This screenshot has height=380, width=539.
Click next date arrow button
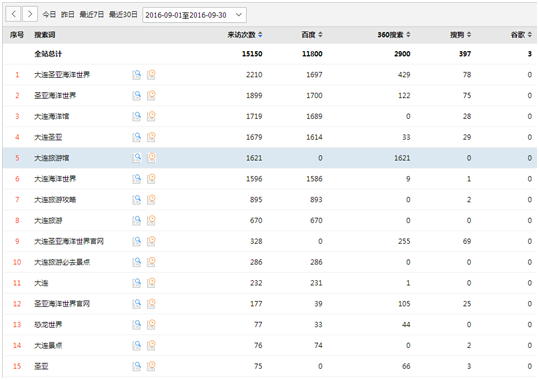click(x=30, y=14)
